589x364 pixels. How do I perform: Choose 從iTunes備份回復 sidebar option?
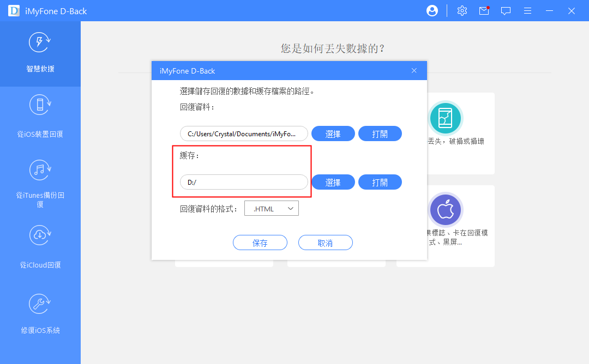click(x=40, y=184)
